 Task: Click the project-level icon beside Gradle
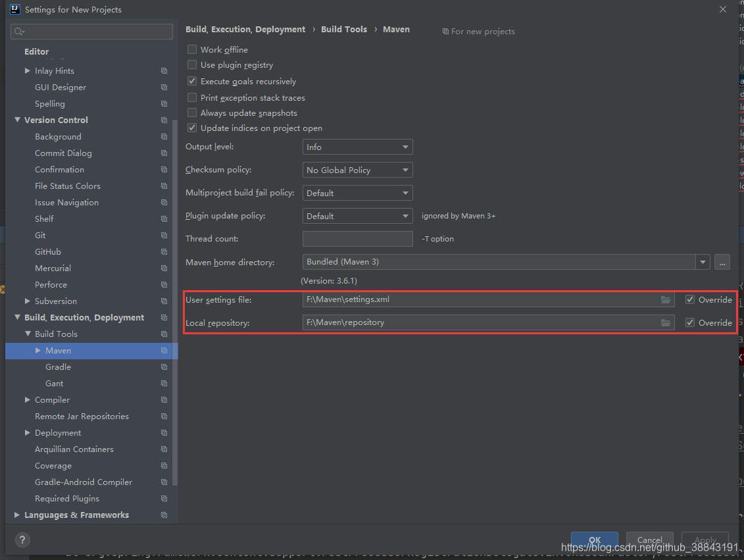pyautogui.click(x=164, y=367)
